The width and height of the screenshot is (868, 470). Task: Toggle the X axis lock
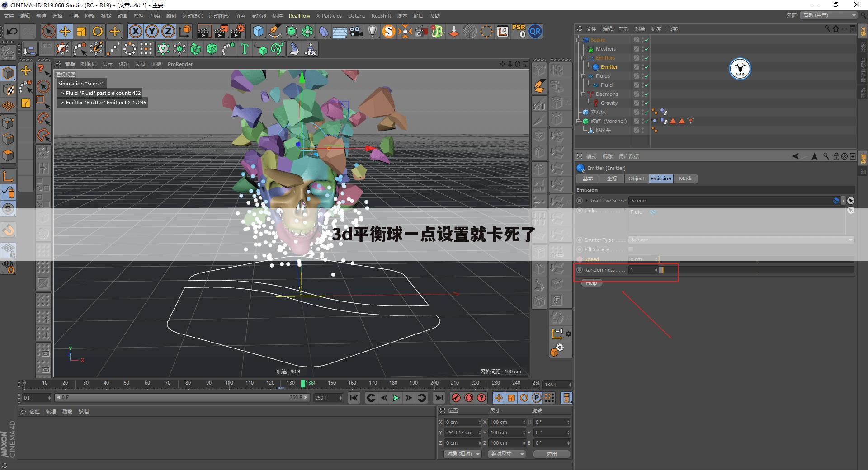pyautogui.click(x=135, y=31)
